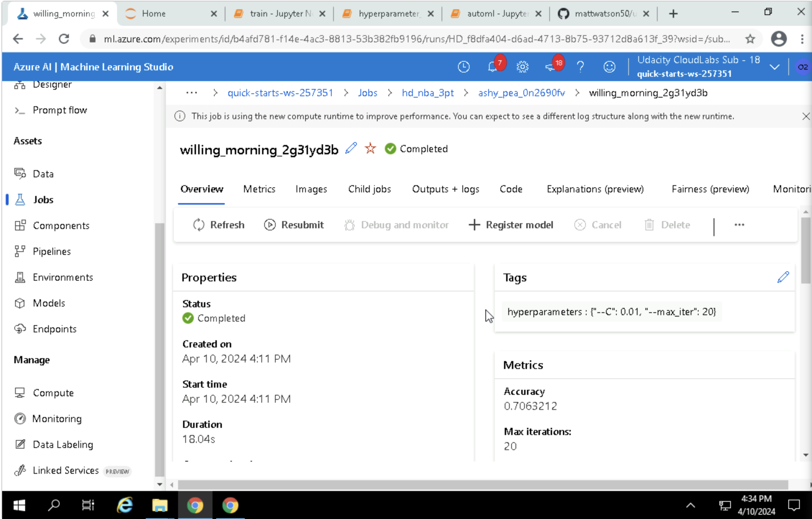Screen dimensions: 812x519
Task: Reload the browser page
Action: 64,39
